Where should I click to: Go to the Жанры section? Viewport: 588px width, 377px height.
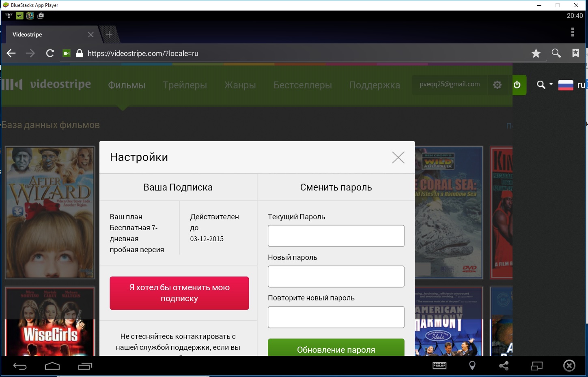coord(240,85)
